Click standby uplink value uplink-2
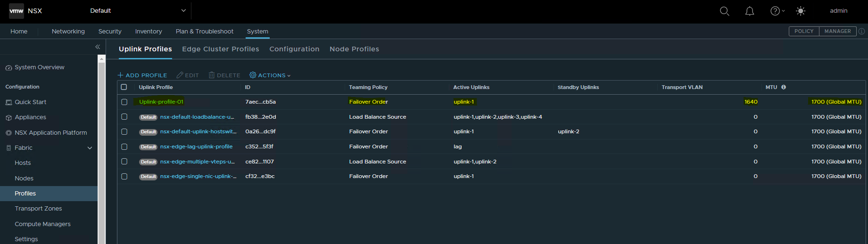The image size is (868, 244). click(x=569, y=131)
